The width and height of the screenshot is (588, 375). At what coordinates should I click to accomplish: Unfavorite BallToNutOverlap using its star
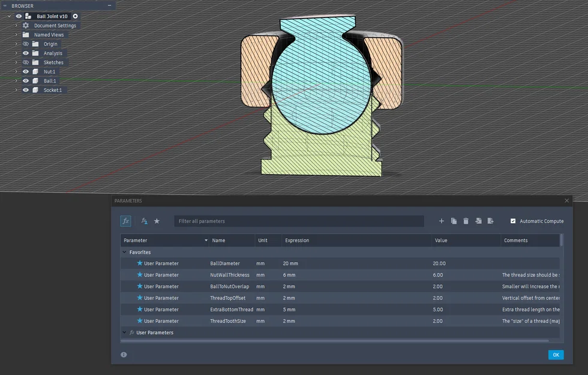(x=139, y=286)
